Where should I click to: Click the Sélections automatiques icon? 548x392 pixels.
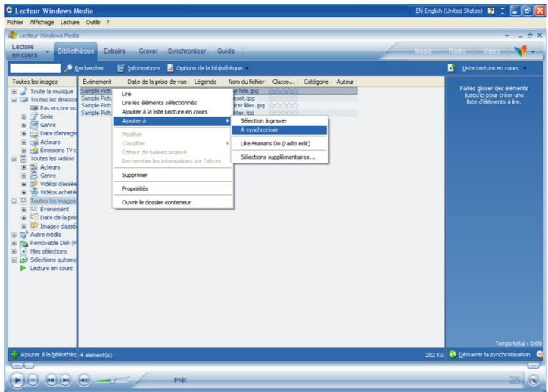(x=23, y=260)
